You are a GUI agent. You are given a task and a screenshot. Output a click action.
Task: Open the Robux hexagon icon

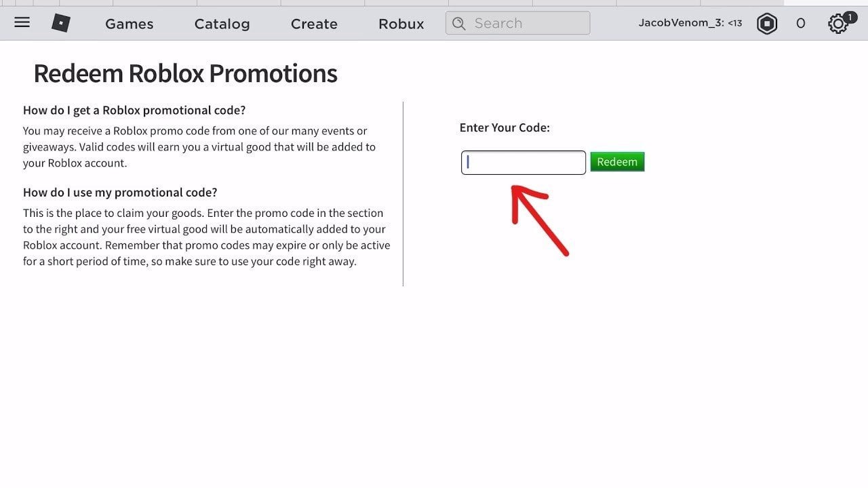tap(767, 24)
